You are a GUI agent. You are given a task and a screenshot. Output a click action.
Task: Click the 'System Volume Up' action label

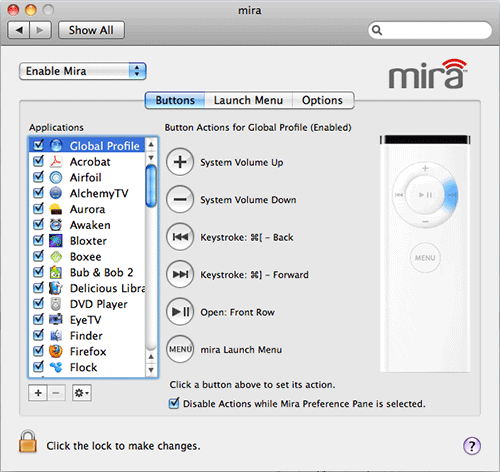tap(242, 162)
